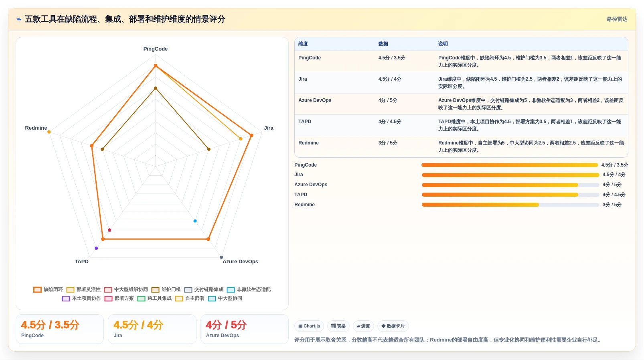Image resolution: width=644 pixels, height=360 pixels.
Task: Click the 维度 column header
Action: 303,44
